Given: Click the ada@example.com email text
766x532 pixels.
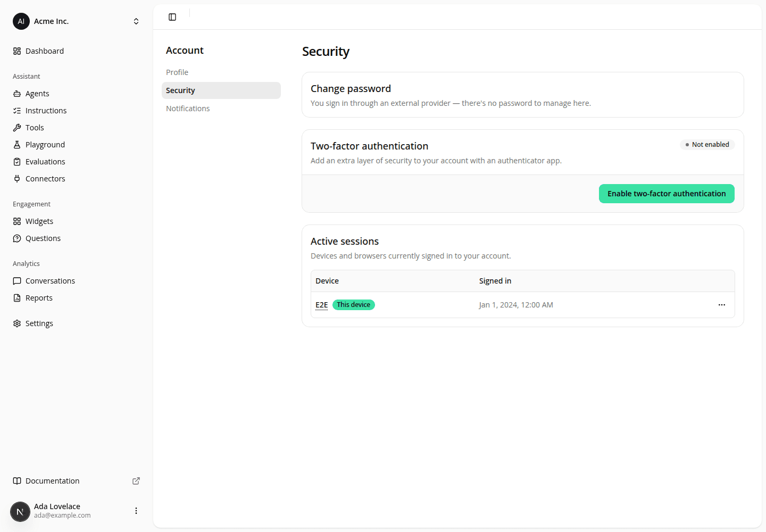Looking at the screenshot, I should (x=62, y=516).
